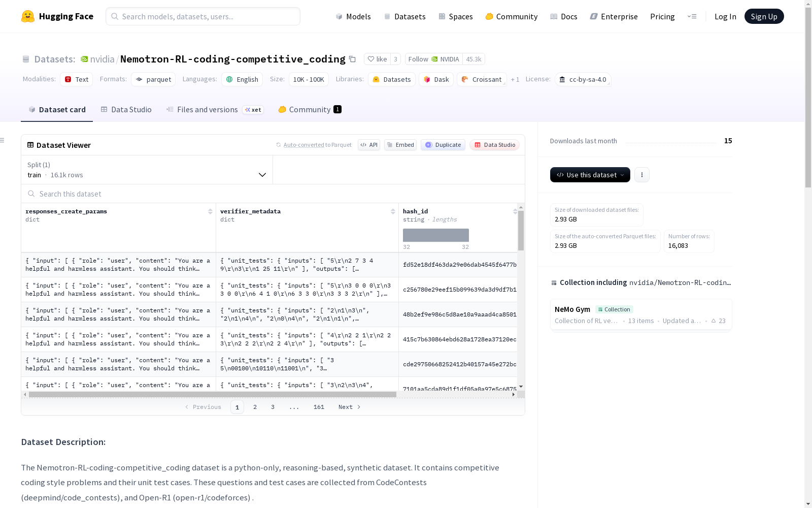Click the table horizontal scrollbar

pyautogui.click(x=213, y=394)
